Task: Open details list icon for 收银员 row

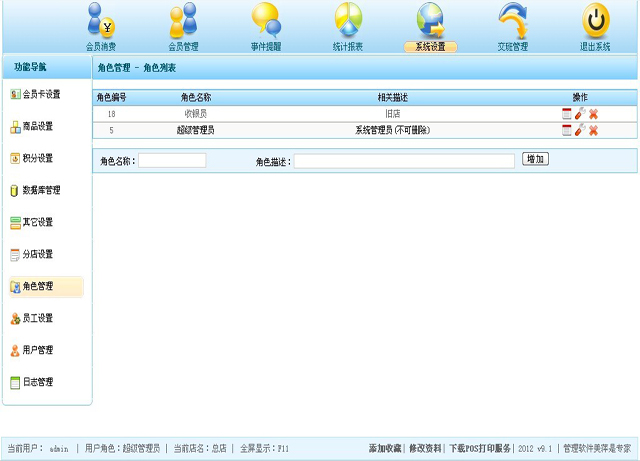Action: coord(567,114)
